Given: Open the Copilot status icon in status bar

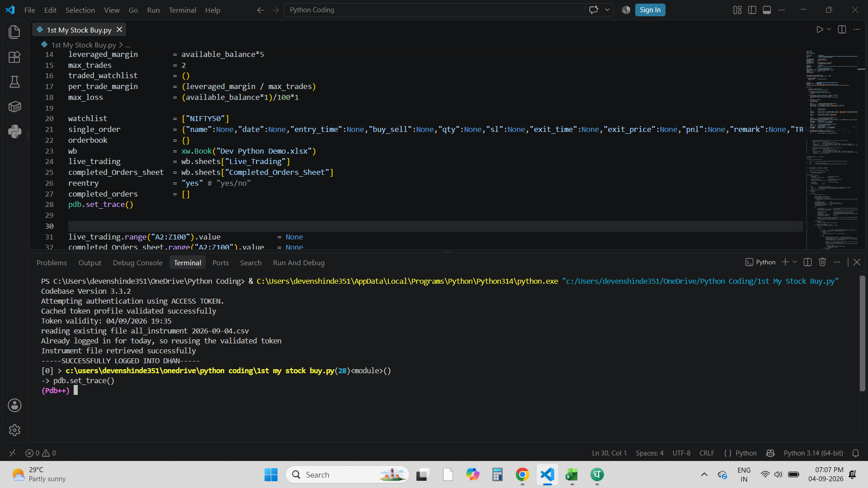Looking at the screenshot, I should (770, 453).
